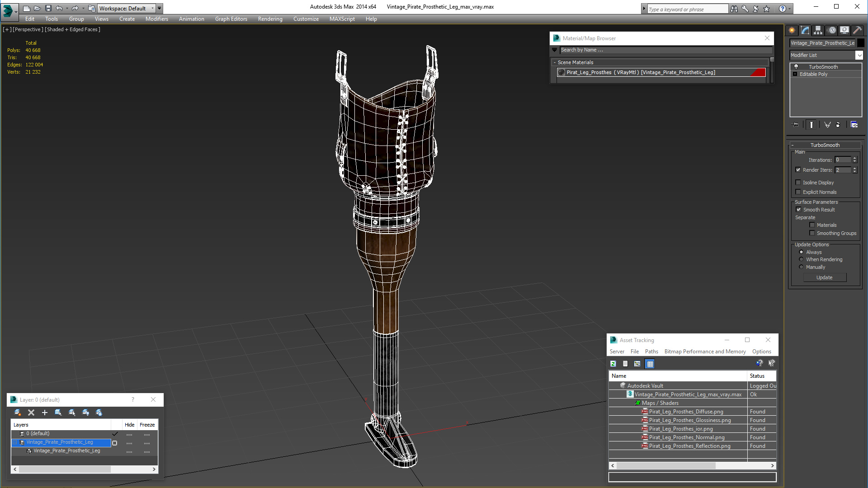868x488 pixels.
Task: Click the TurboSmooth modifier icon
Action: [x=796, y=66]
